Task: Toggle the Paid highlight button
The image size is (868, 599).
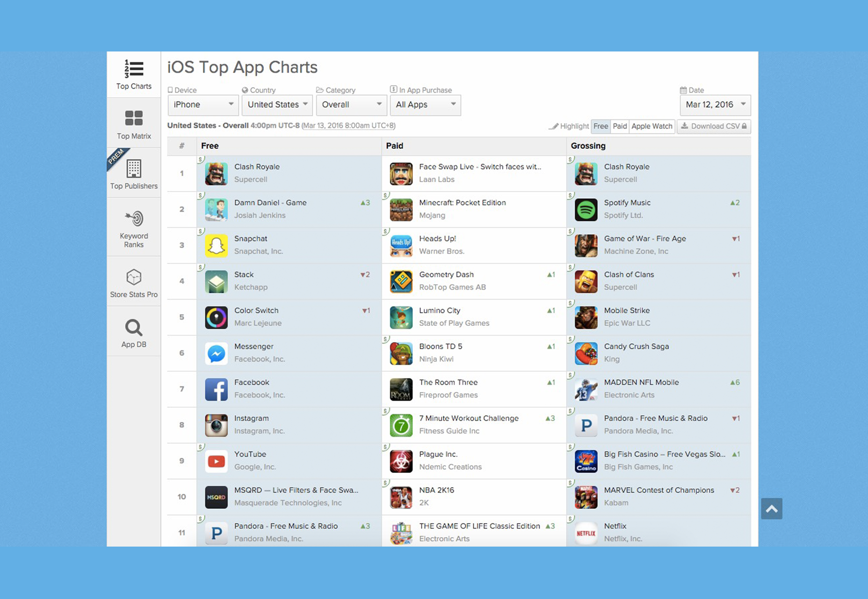Action: point(620,126)
